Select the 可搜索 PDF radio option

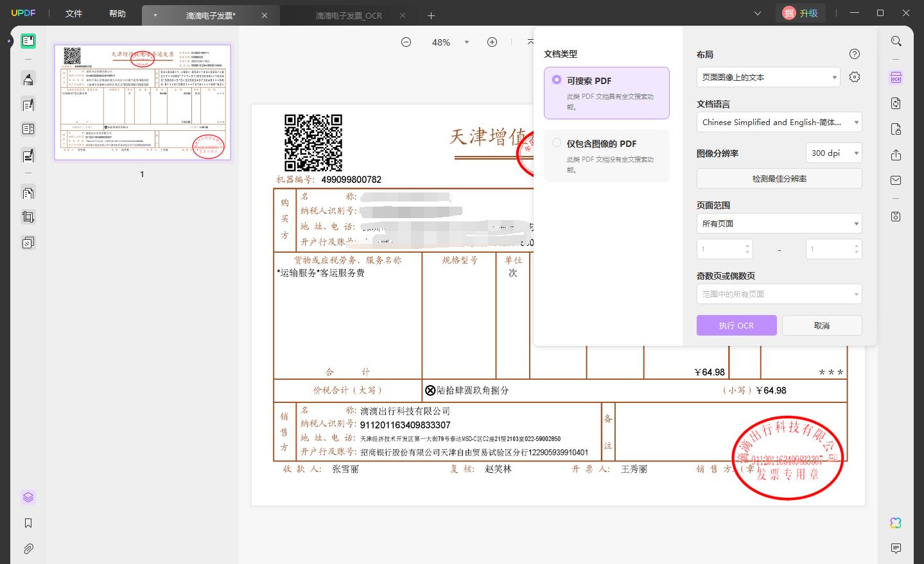557,80
